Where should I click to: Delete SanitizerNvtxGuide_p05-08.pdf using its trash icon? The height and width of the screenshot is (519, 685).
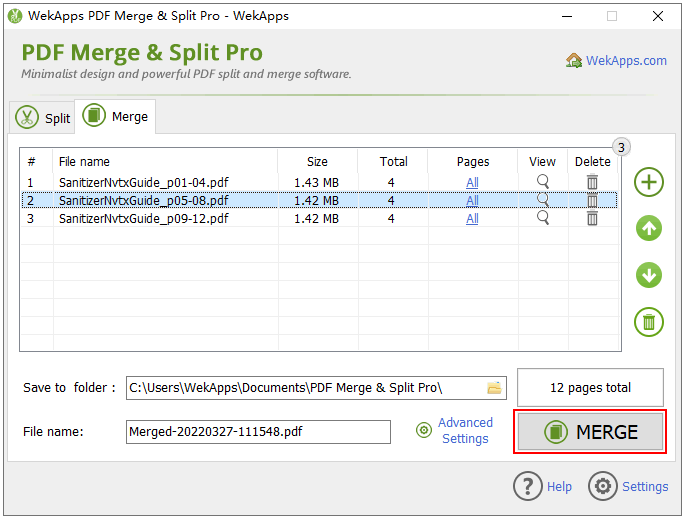click(x=592, y=200)
